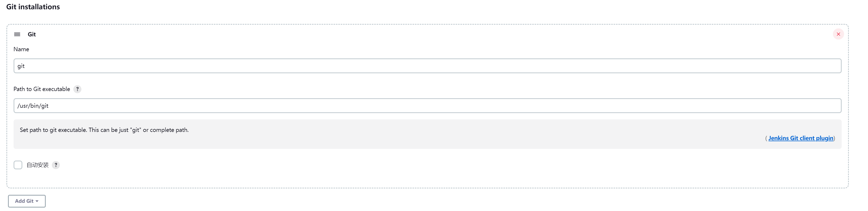
Task: Click the Name field label
Action: (21, 49)
